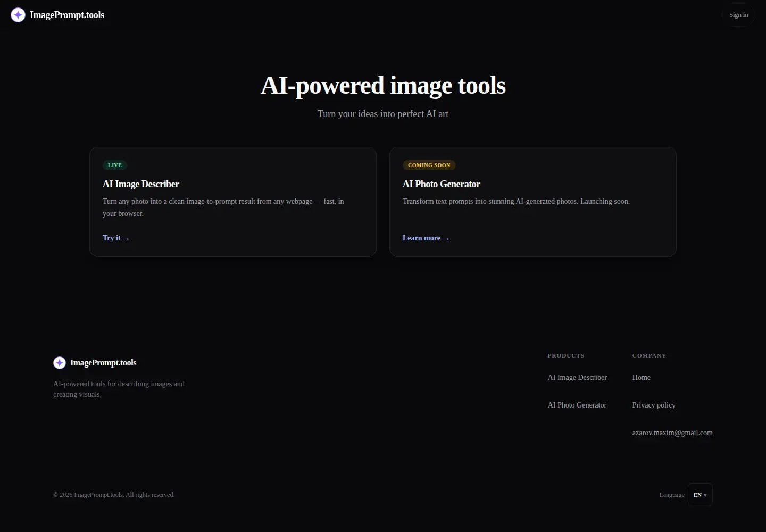Viewport: 766px width, 532px height.
Task: Open the AI Image Describer footer link
Action: click(577, 377)
